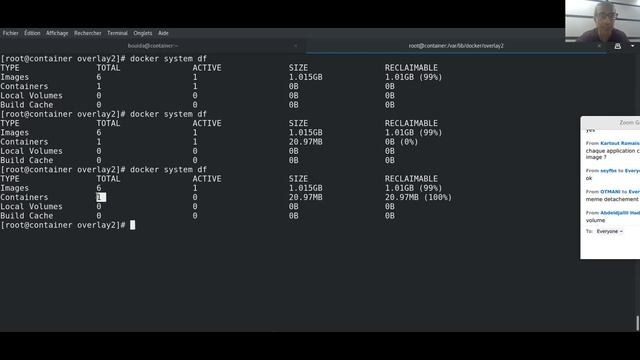Open the Édition menu
Viewport: 640px width, 360px height.
point(32,33)
